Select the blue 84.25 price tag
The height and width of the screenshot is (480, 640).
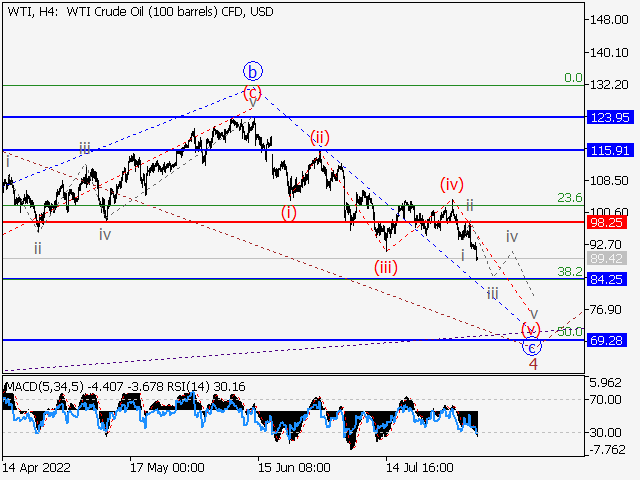(x=607, y=280)
